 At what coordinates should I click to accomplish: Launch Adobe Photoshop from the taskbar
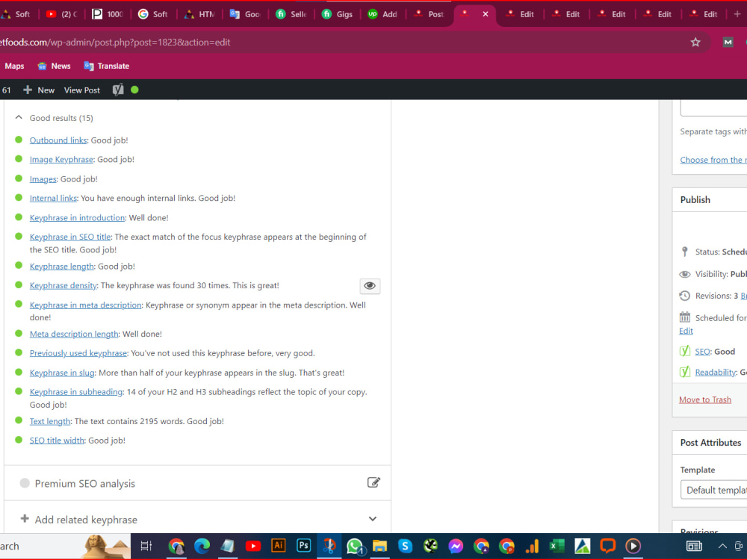click(x=303, y=545)
